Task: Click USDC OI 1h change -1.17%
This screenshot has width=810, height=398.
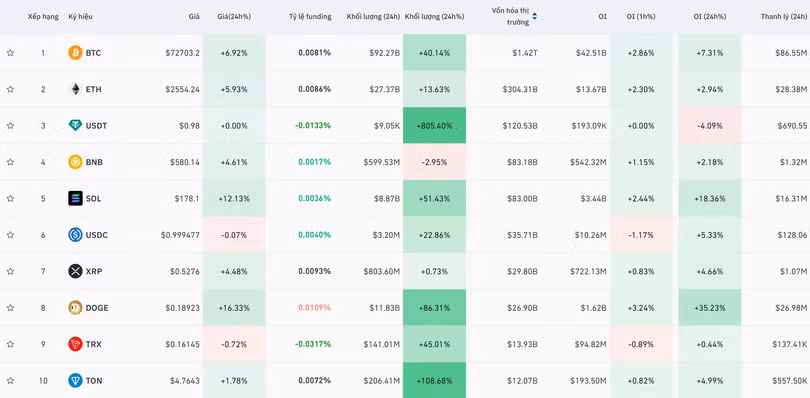Action: coord(641,235)
